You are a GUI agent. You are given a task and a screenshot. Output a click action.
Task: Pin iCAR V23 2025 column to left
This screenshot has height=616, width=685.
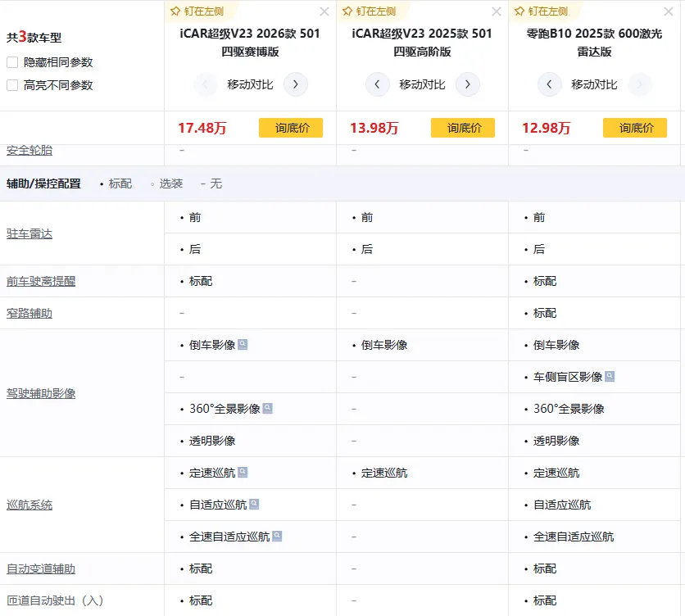[370, 11]
